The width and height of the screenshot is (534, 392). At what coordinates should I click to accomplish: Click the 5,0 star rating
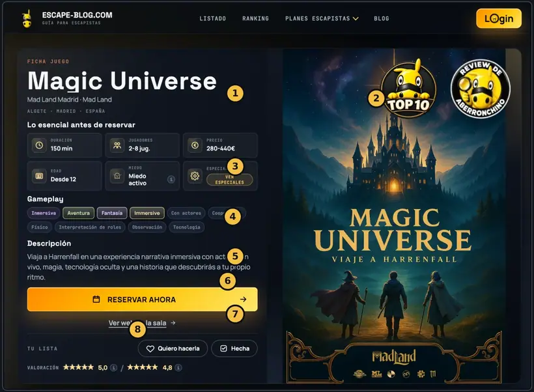click(x=78, y=367)
